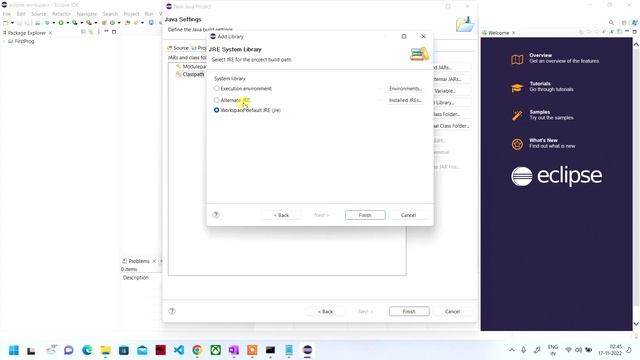
Task: Show hidden system tray icons
Action: pos(512,350)
